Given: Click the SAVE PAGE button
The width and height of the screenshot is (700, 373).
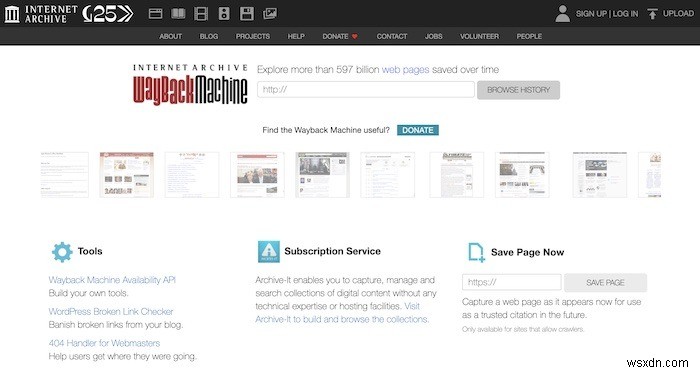Looking at the screenshot, I should pyautogui.click(x=605, y=282).
